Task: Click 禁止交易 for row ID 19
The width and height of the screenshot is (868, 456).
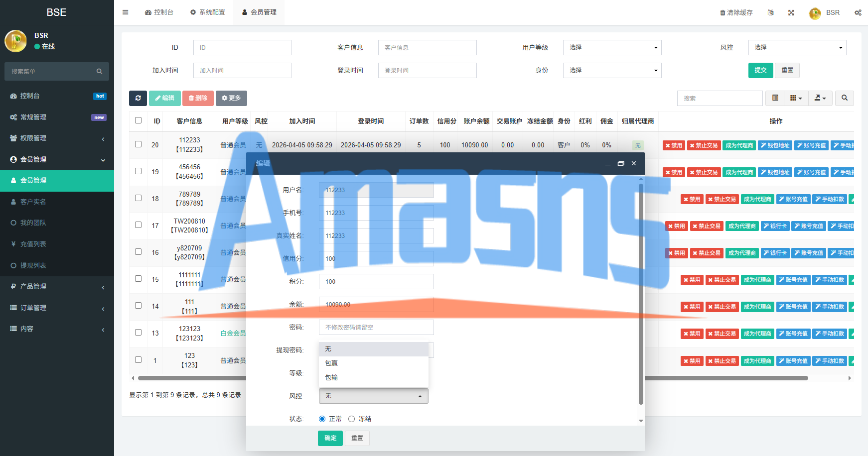Action: (704, 172)
